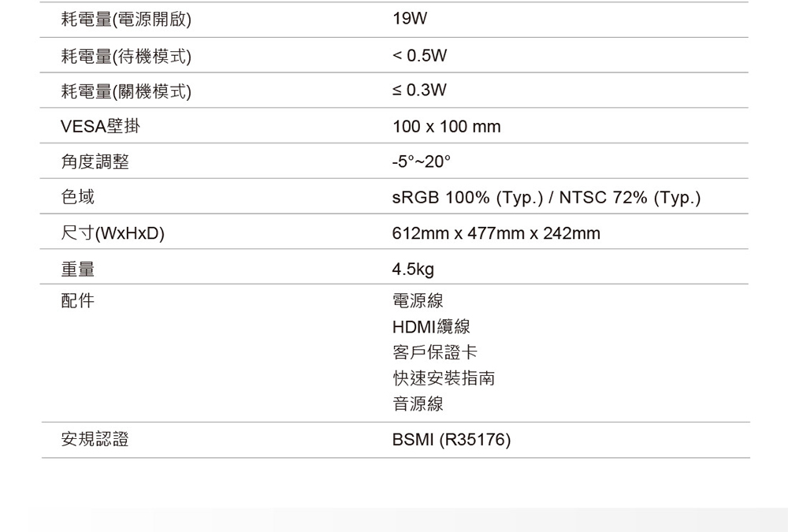Click the 耗電量(電源開啟) label
This screenshot has width=788, height=532.
pos(125,20)
